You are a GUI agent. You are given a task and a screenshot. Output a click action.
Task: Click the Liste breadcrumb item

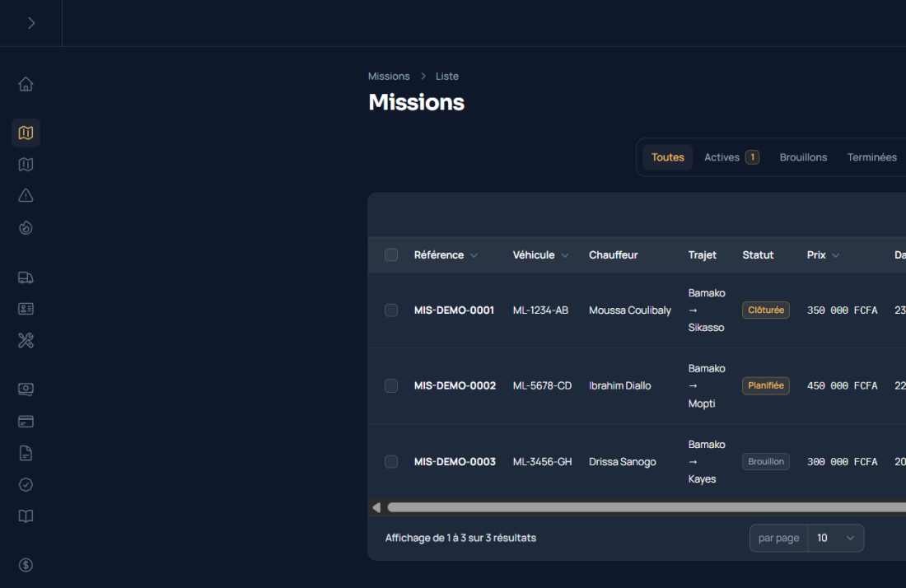447,77
